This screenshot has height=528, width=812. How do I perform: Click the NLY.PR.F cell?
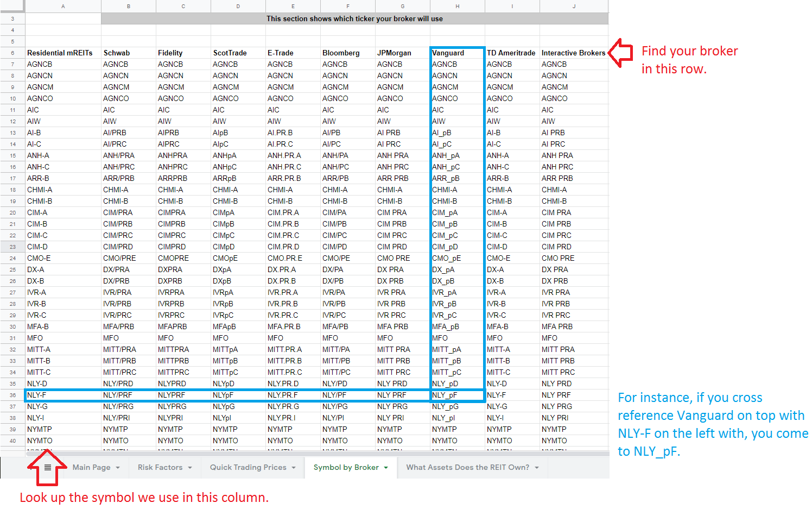(x=293, y=395)
